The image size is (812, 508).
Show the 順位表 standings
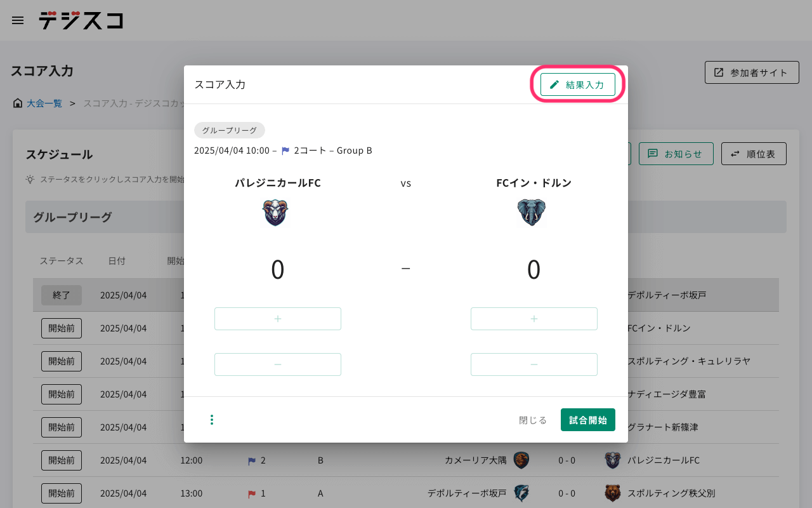click(754, 154)
